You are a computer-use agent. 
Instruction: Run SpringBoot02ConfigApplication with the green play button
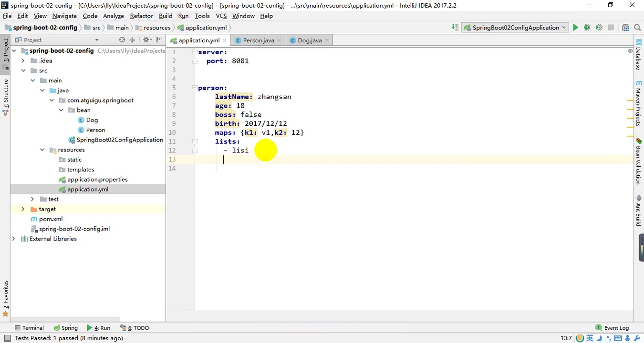click(x=575, y=28)
